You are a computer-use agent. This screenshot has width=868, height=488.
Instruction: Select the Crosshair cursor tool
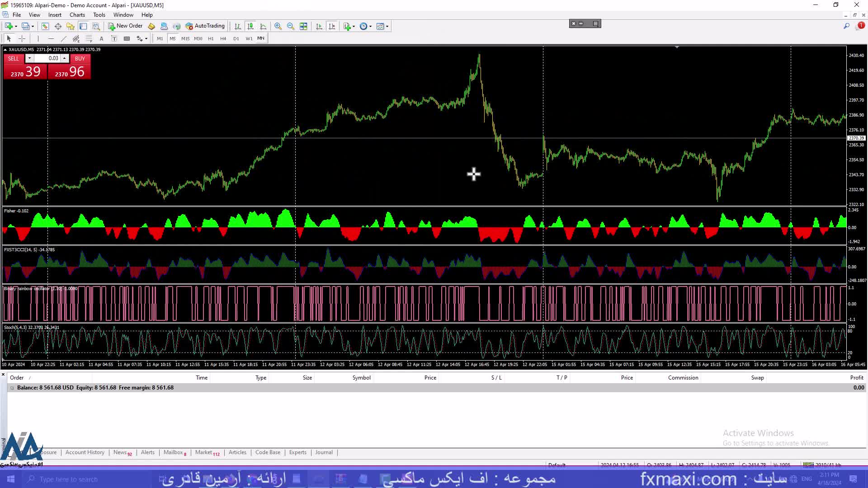tap(22, 38)
